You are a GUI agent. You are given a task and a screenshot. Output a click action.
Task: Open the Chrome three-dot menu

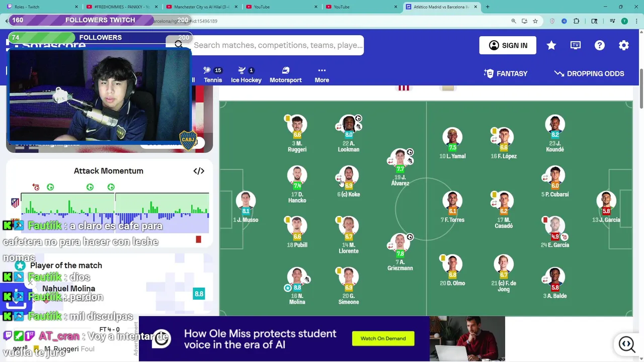click(x=636, y=21)
